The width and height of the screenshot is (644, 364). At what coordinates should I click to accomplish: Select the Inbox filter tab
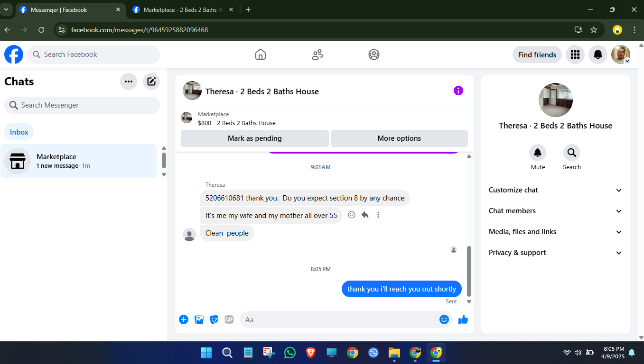pos(19,132)
